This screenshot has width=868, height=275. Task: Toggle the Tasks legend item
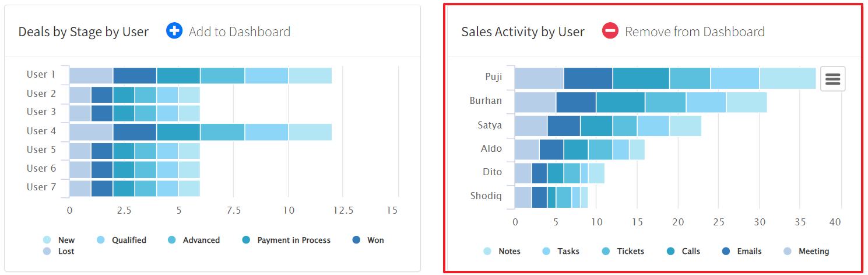point(568,251)
